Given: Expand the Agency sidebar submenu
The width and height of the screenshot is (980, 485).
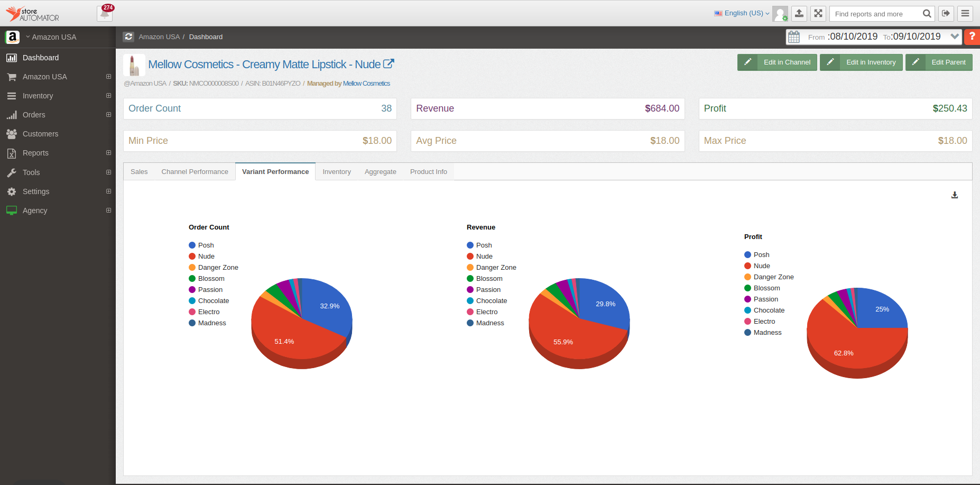Looking at the screenshot, I should click(x=108, y=211).
